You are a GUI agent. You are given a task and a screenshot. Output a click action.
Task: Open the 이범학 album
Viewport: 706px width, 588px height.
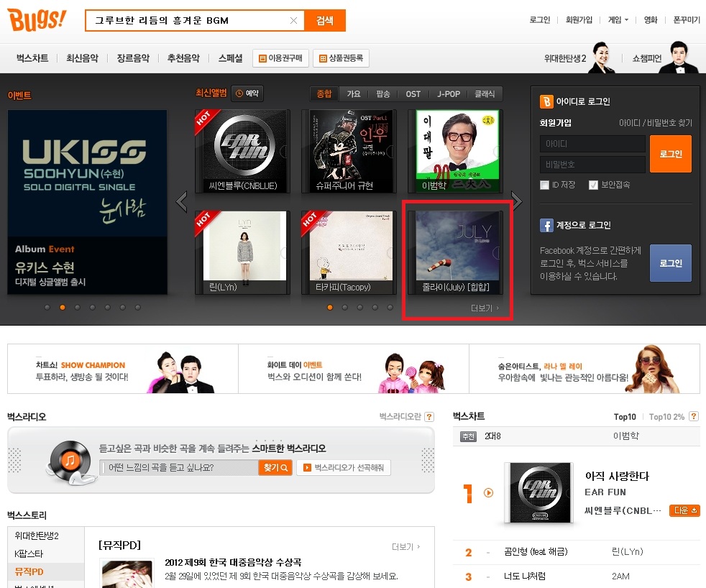tap(455, 151)
